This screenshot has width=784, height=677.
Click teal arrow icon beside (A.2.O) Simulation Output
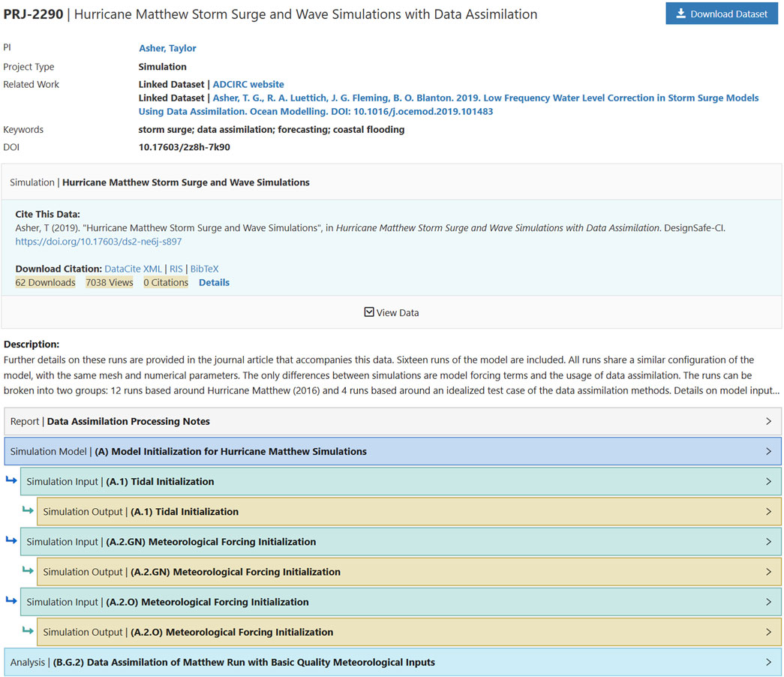(x=28, y=630)
